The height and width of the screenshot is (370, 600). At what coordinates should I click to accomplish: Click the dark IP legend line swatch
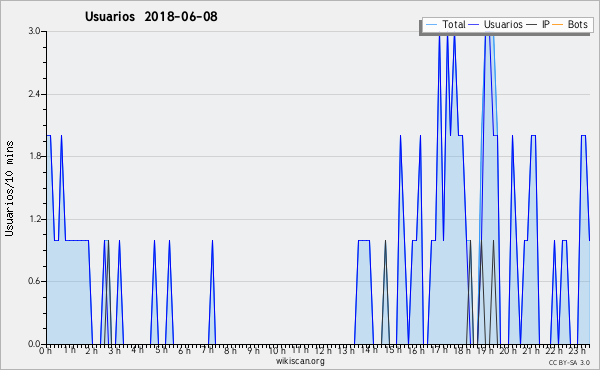tap(532, 25)
